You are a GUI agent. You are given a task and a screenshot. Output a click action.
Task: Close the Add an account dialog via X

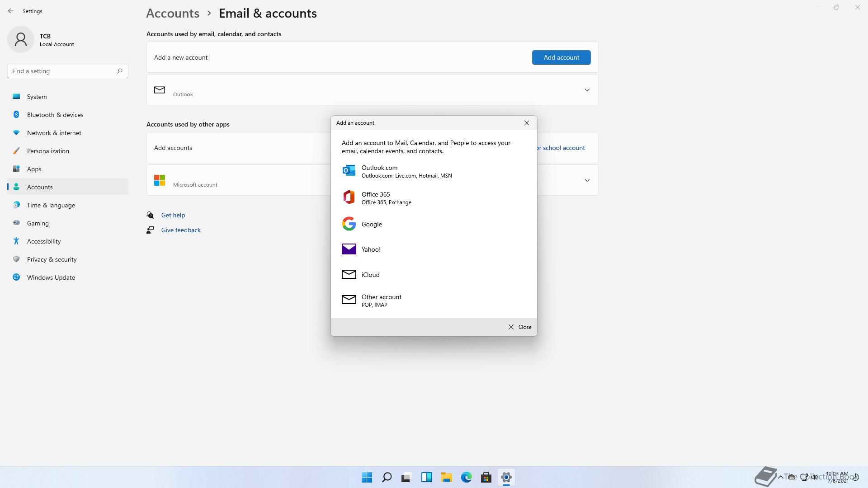pos(527,123)
